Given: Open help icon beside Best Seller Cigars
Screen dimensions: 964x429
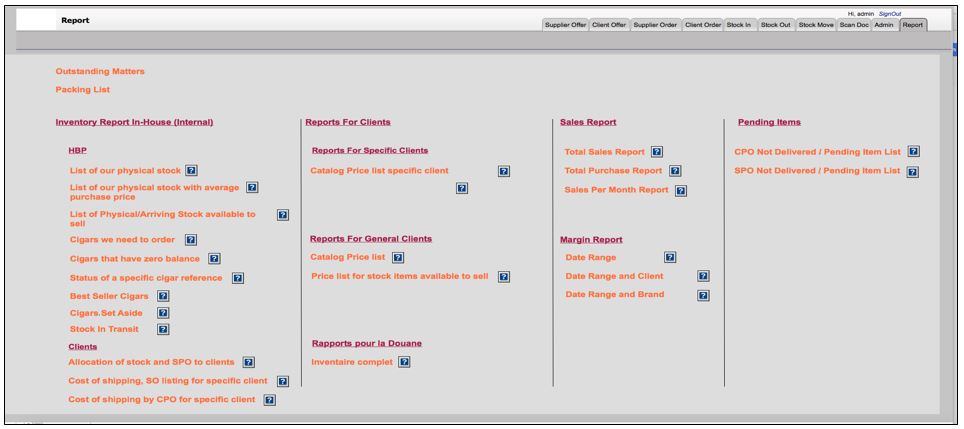Looking at the screenshot, I should 163,296.
